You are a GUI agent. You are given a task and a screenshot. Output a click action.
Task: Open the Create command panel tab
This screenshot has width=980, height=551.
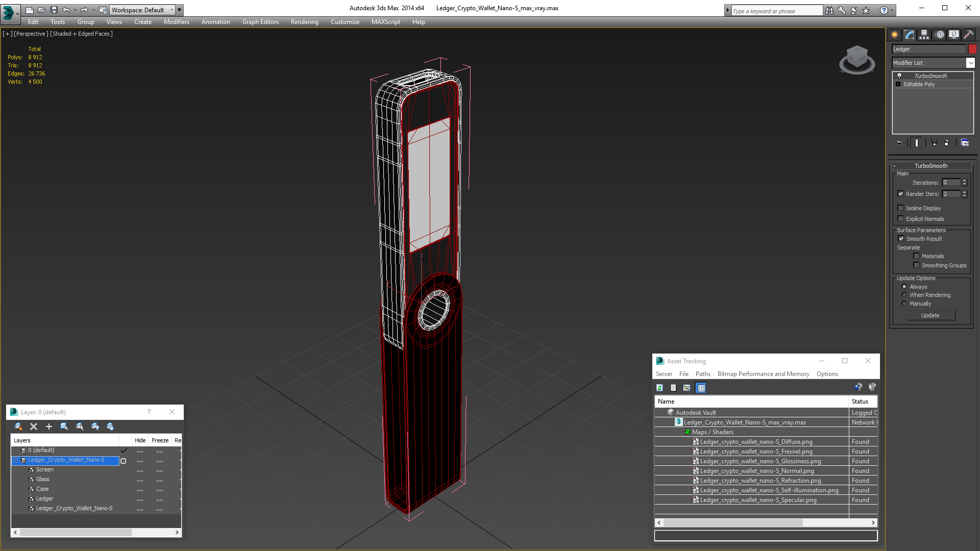click(x=894, y=35)
